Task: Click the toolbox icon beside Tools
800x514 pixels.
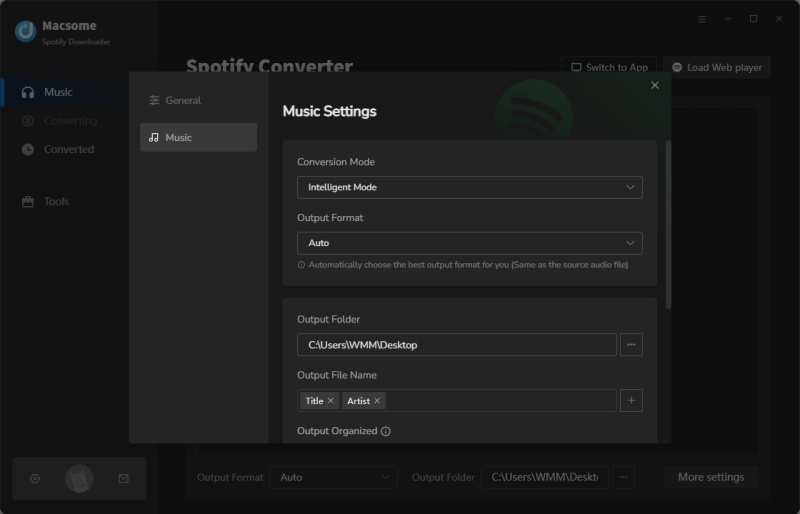Action: tap(28, 202)
